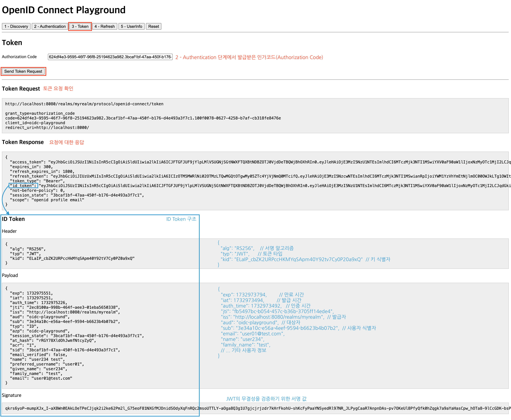Click the ID Token heading
Viewport: 511px width, 420px height.
(13, 219)
